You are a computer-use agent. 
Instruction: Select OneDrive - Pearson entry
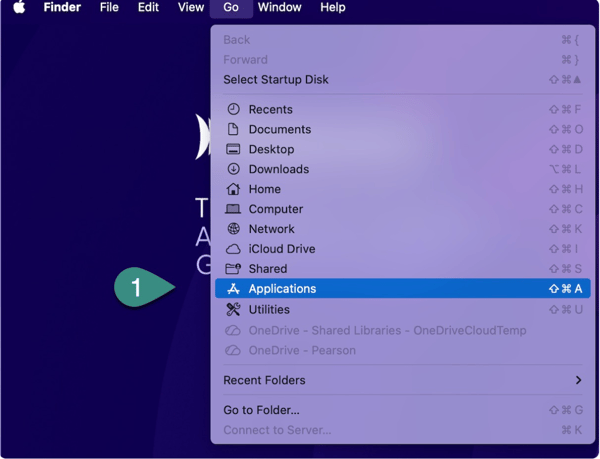coord(403,350)
